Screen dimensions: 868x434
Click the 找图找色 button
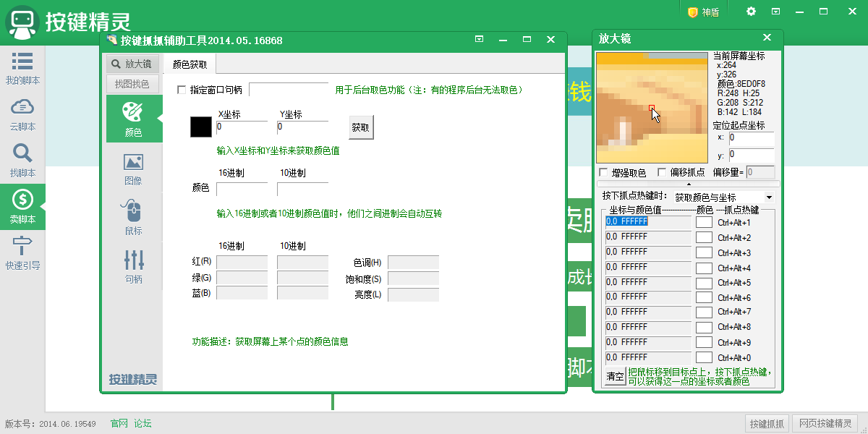click(132, 84)
